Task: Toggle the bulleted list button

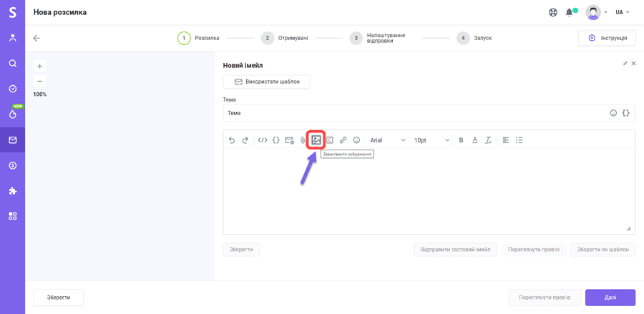Action: [519, 140]
